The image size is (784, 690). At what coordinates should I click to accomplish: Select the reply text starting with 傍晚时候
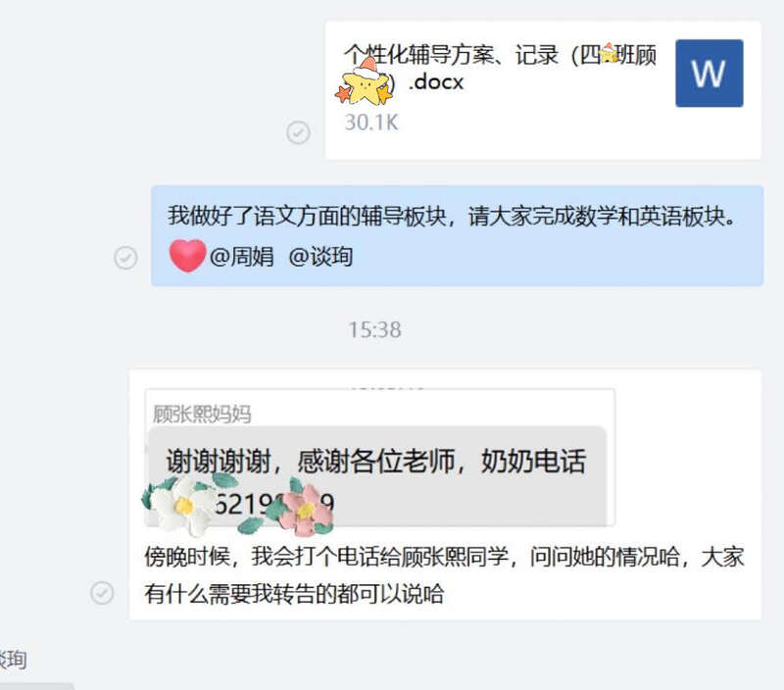point(444,575)
